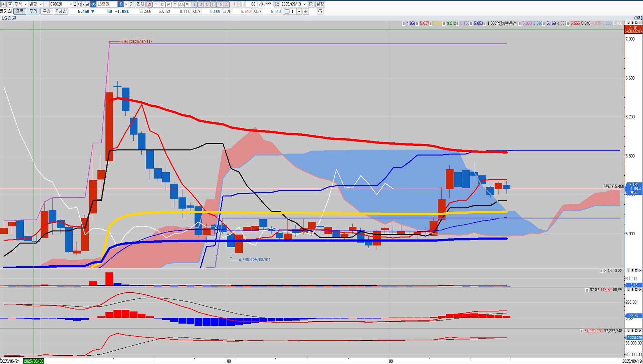Select the 월 monthly period tab
643x364 pixels.
click(162, 4)
